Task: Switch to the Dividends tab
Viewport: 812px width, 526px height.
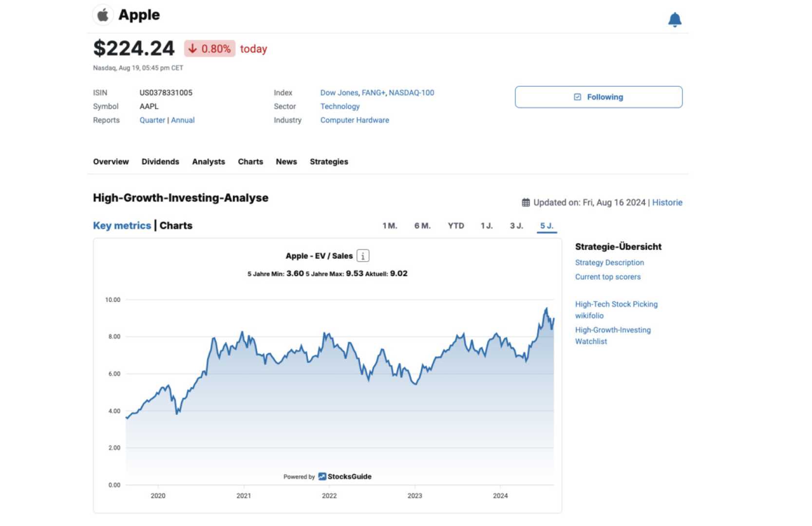Action: (160, 162)
